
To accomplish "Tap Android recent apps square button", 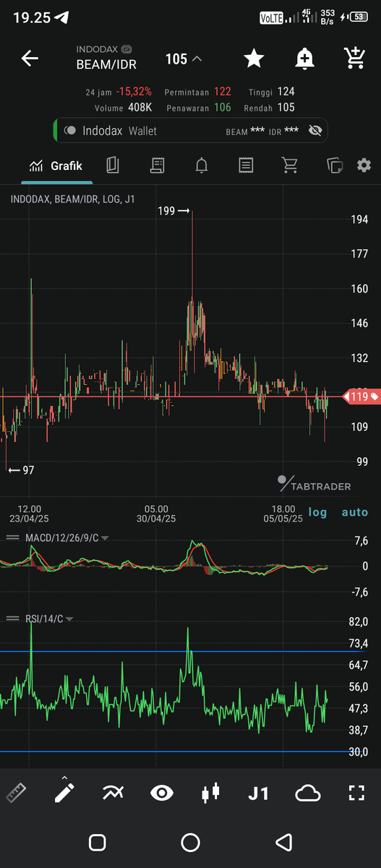I will click(x=97, y=842).
